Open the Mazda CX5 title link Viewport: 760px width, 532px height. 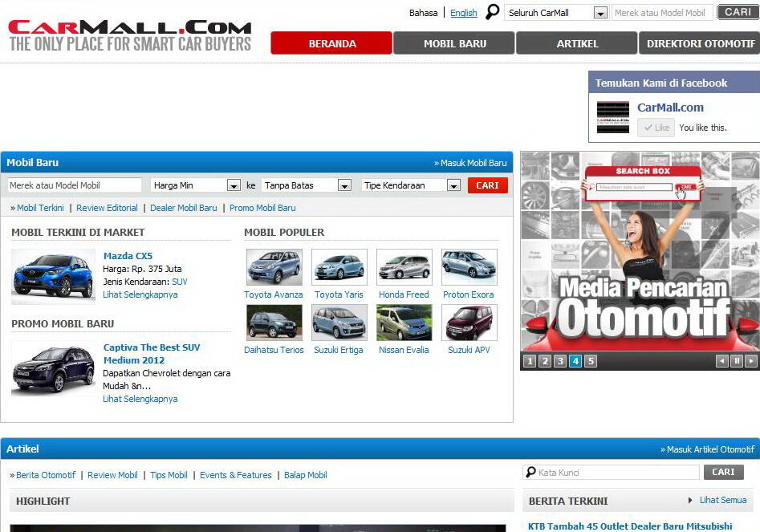(x=128, y=256)
